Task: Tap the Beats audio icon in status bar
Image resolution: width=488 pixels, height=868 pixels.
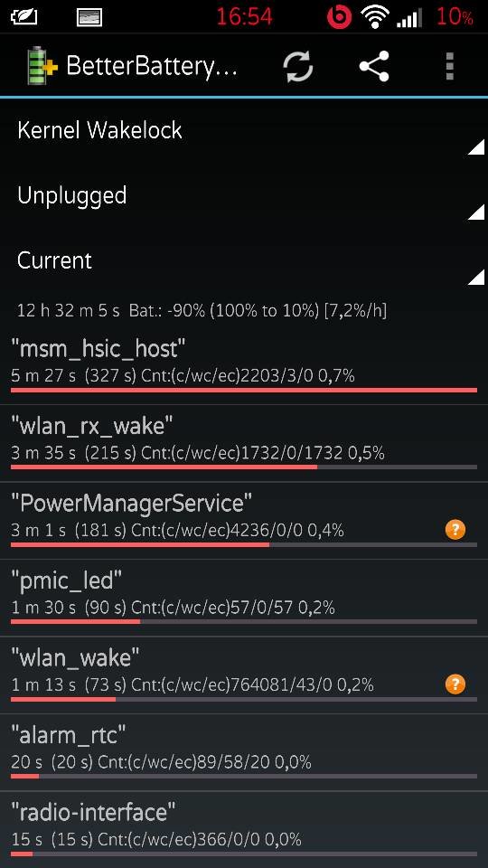Action: [339, 17]
